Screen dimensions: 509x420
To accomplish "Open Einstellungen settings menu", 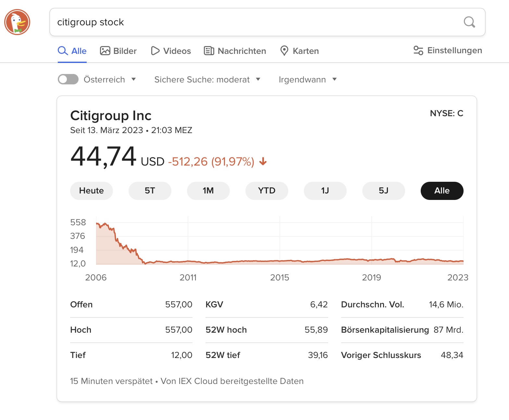I will (x=448, y=50).
